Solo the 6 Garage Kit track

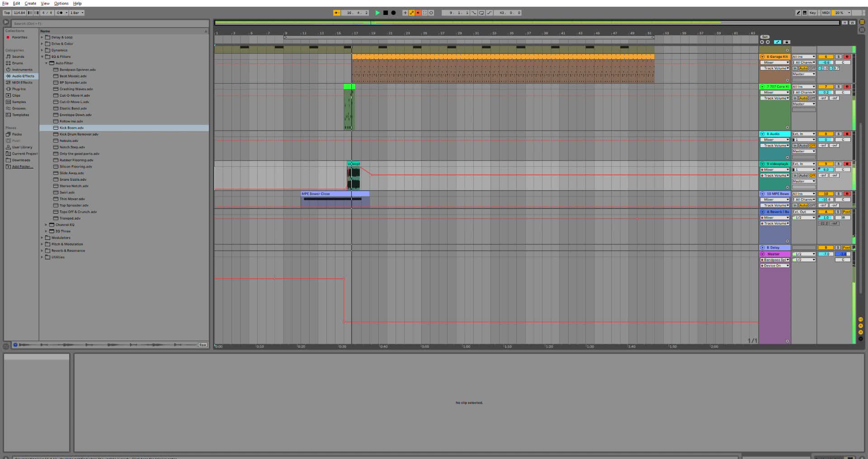point(839,56)
